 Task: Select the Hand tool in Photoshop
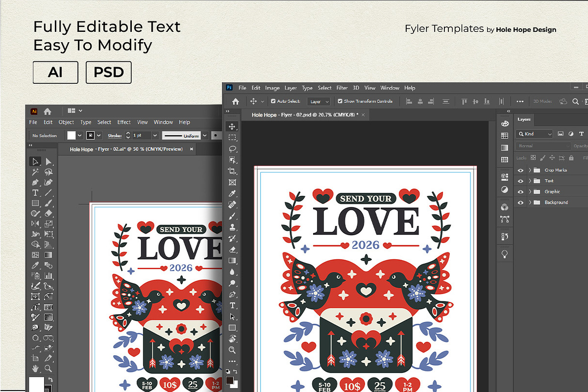point(232,339)
